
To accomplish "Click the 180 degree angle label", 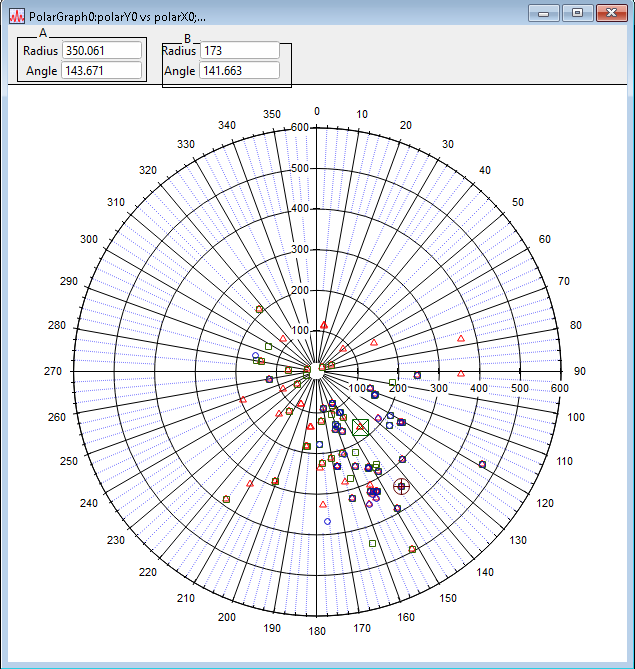I will click(x=317, y=631).
